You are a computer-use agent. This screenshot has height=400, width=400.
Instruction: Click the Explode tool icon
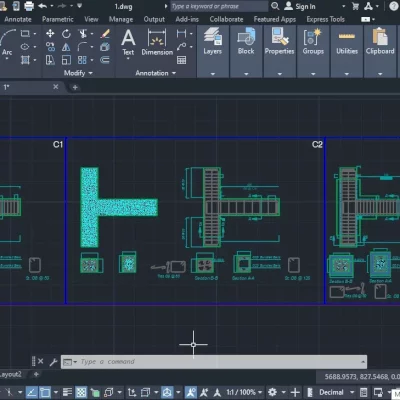click(105, 47)
